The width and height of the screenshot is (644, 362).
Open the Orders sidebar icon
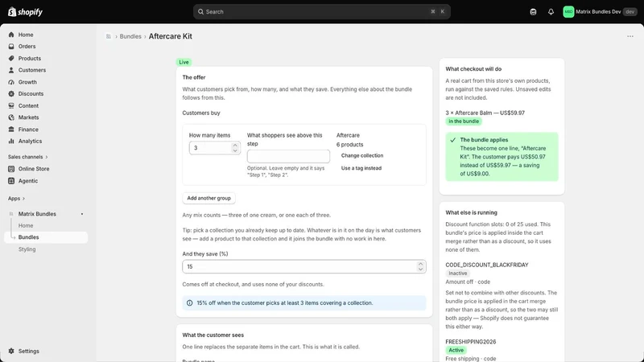(11, 47)
